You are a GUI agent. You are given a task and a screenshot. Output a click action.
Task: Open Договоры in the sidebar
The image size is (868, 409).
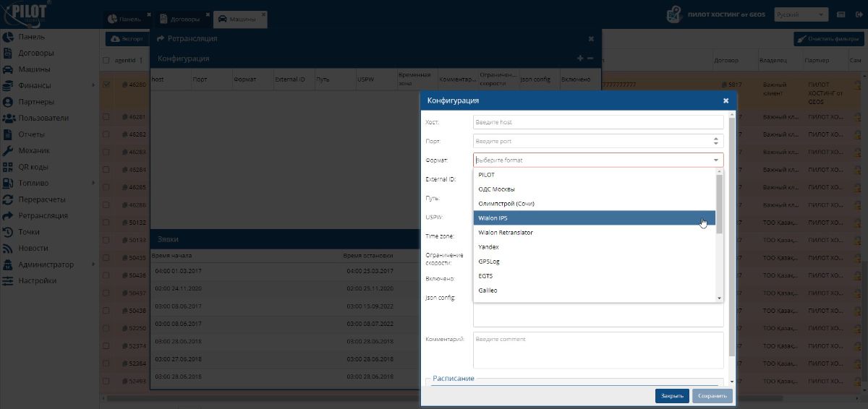point(35,53)
